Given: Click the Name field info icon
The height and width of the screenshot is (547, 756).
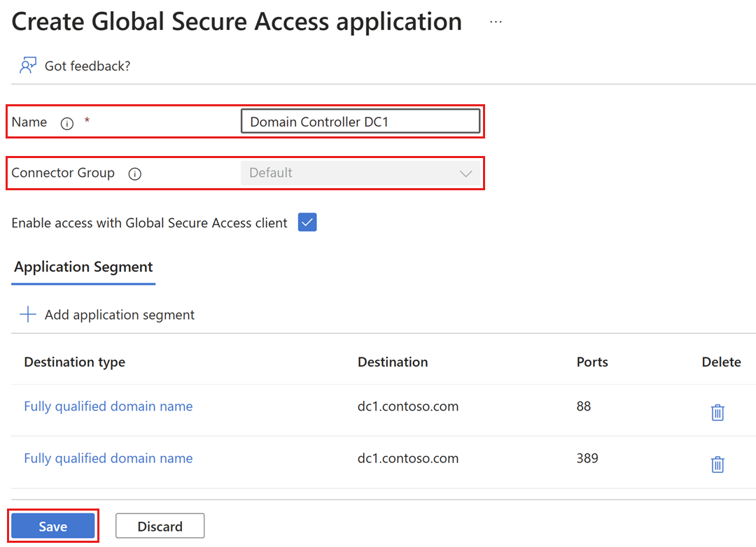Looking at the screenshot, I should (67, 123).
